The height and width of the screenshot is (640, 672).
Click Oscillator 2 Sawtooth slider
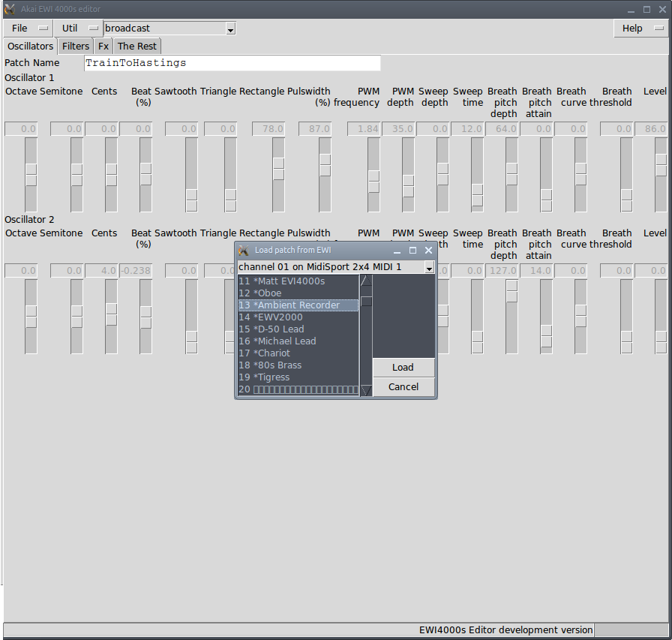coord(191,317)
